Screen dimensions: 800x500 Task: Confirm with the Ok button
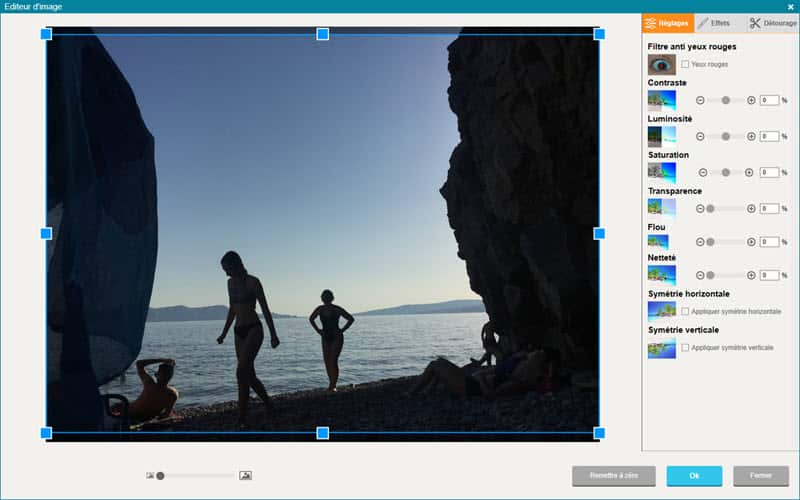tap(694, 476)
